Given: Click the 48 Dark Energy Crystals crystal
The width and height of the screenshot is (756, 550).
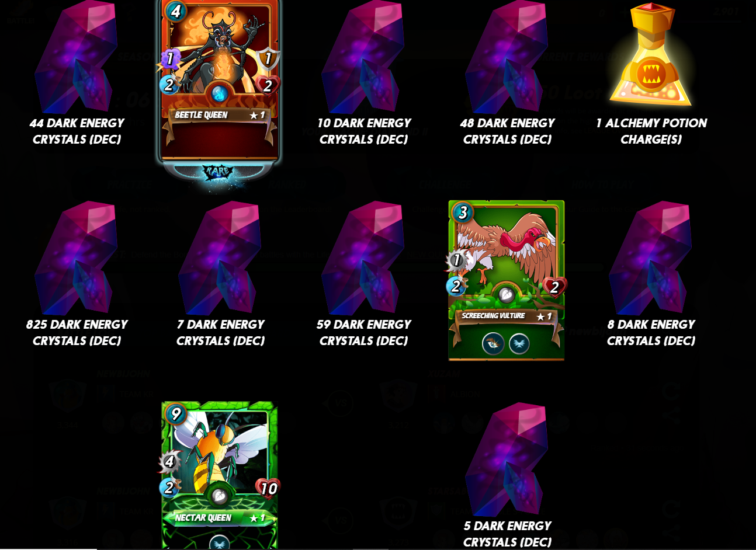Looking at the screenshot, I should (x=507, y=58).
